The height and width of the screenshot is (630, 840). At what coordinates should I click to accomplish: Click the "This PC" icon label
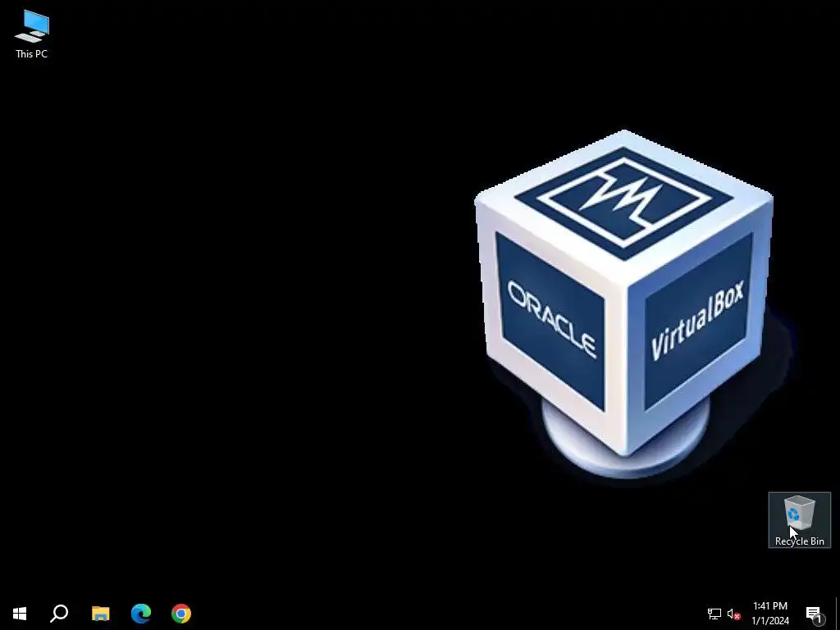[32, 54]
